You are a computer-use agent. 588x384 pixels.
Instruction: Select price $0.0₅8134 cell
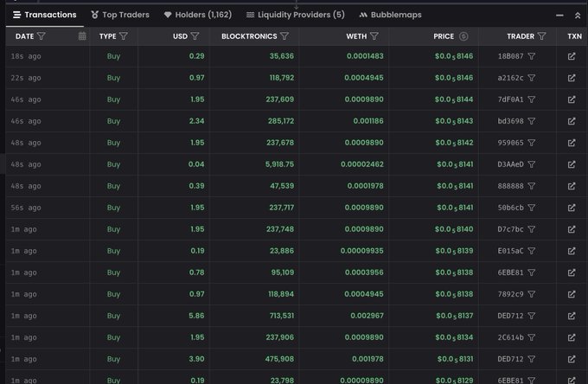pos(454,338)
